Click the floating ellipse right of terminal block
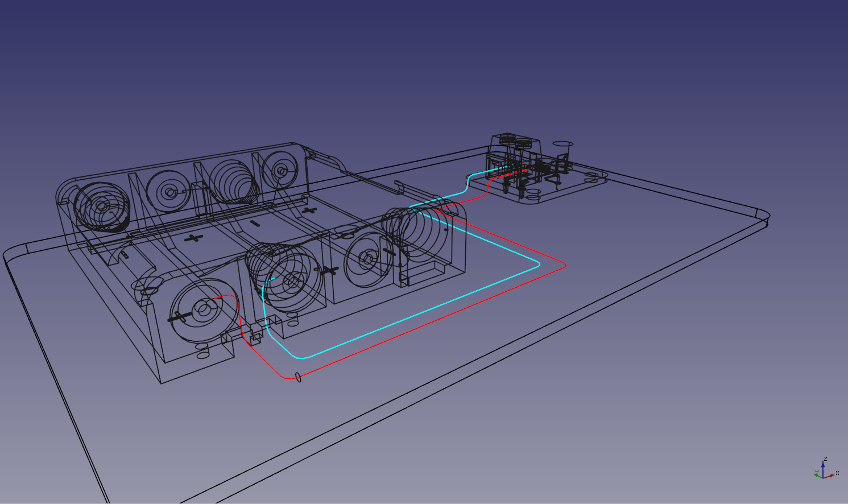848x504 pixels. [562, 144]
